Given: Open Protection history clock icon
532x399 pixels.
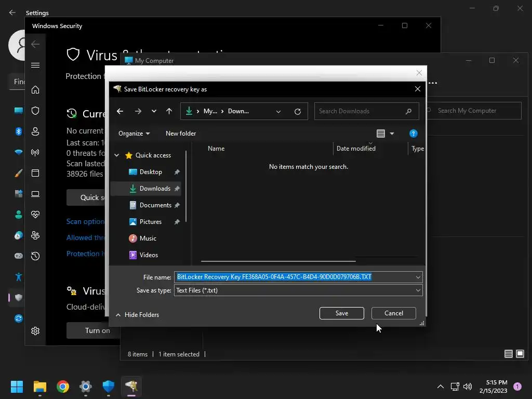Looking at the screenshot, I should click(35, 256).
